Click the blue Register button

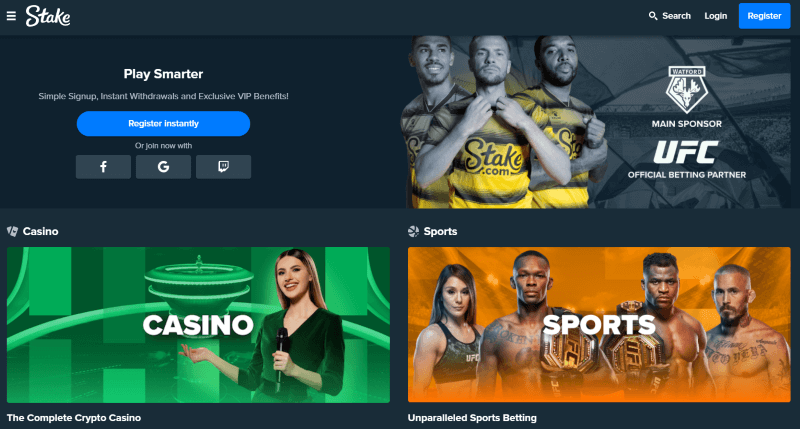(764, 16)
